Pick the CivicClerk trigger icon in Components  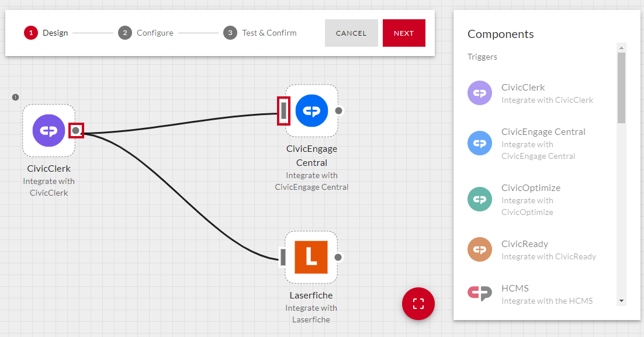tap(480, 93)
